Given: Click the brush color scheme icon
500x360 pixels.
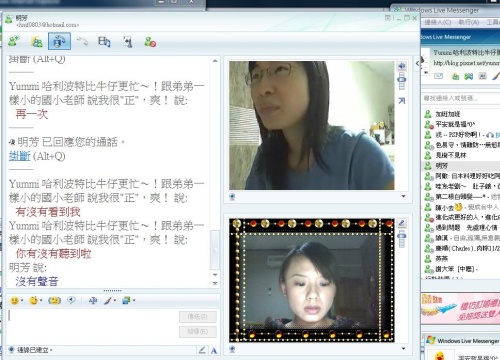Looking at the screenshot, I should coord(107,300).
